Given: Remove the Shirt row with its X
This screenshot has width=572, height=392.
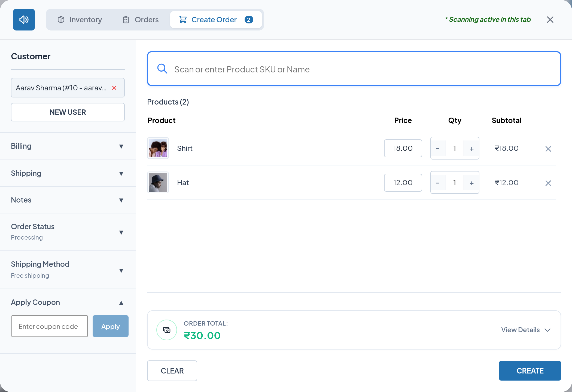Looking at the screenshot, I should click(548, 149).
